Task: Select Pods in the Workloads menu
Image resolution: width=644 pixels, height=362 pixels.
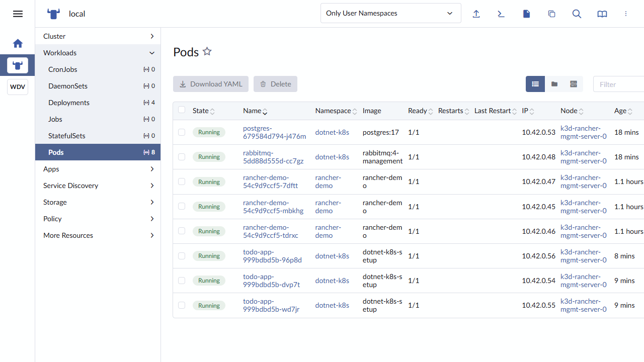Action: 98,152
